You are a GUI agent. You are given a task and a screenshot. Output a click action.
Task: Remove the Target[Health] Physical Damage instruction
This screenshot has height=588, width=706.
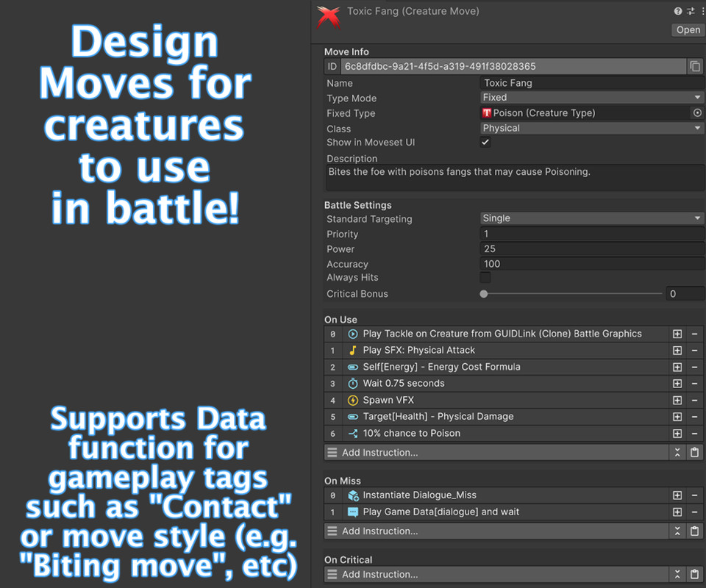(694, 417)
